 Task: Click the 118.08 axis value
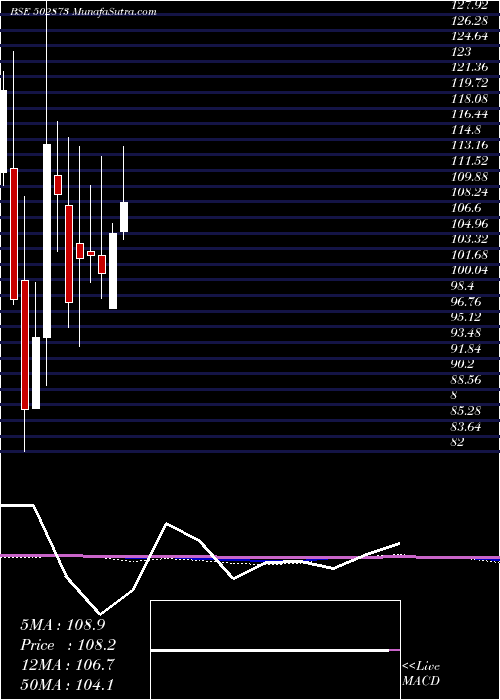coord(470,98)
